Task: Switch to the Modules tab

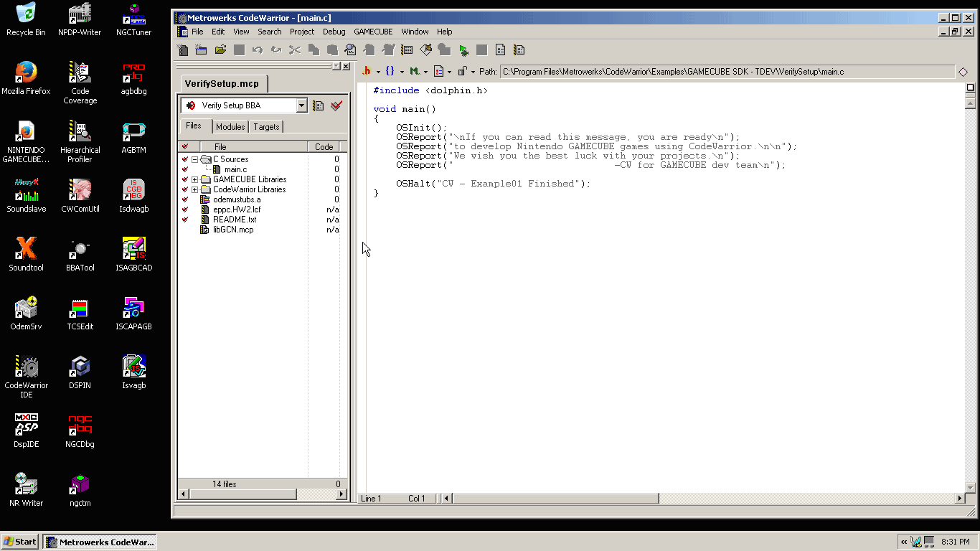Action: [x=230, y=127]
